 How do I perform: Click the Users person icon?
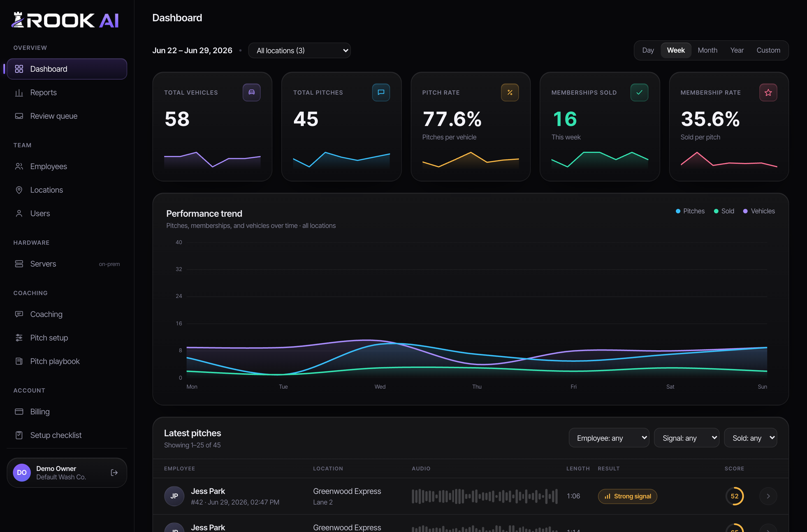pyautogui.click(x=19, y=213)
